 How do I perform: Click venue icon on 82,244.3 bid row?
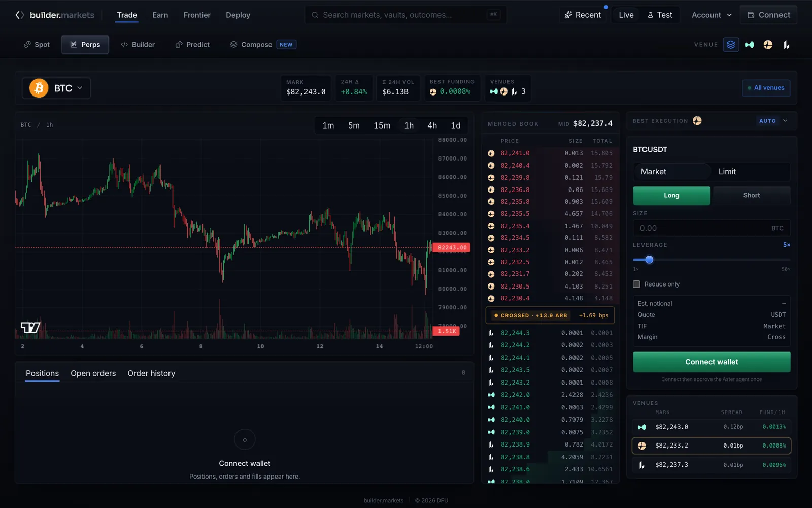491,333
